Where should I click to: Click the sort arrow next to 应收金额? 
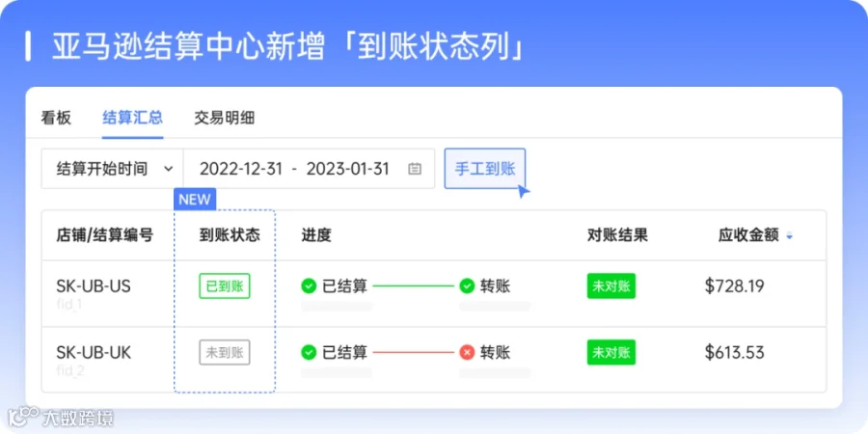(789, 236)
